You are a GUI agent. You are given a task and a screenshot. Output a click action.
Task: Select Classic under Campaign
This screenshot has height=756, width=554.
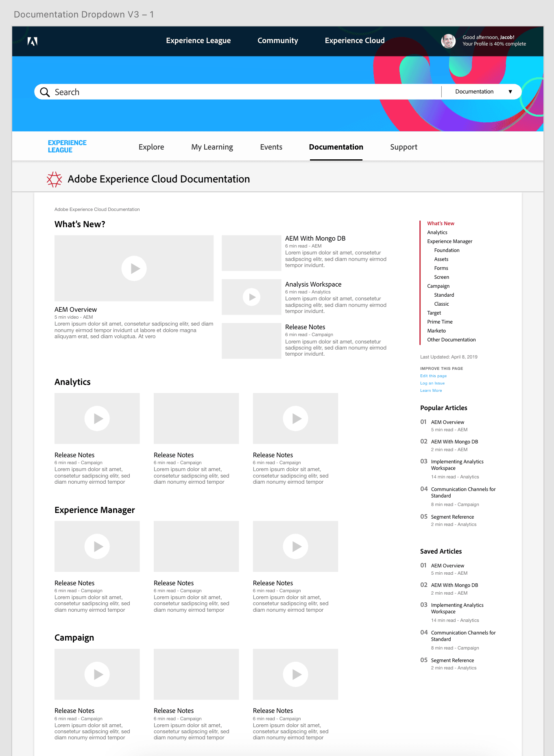(441, 304)
